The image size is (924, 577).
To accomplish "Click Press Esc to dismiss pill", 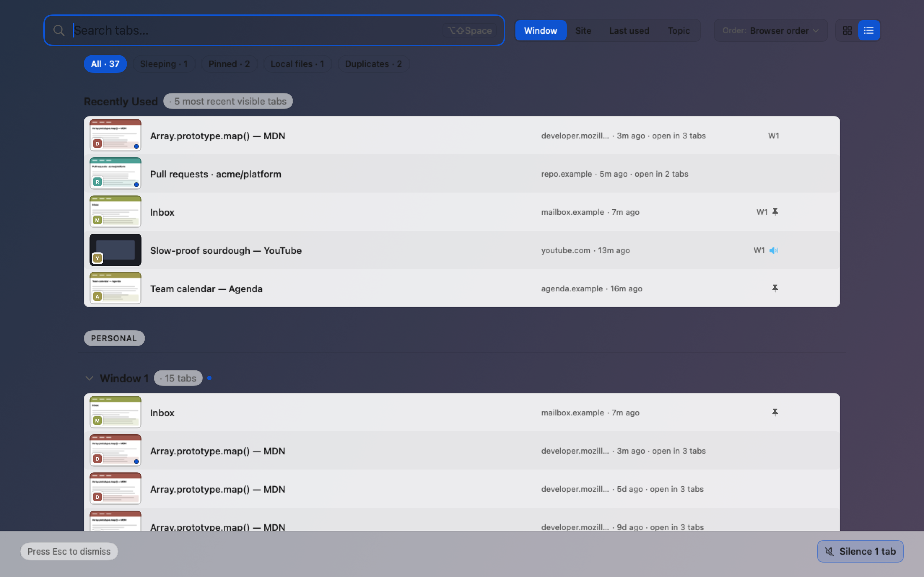I will (x=69, y=551).
